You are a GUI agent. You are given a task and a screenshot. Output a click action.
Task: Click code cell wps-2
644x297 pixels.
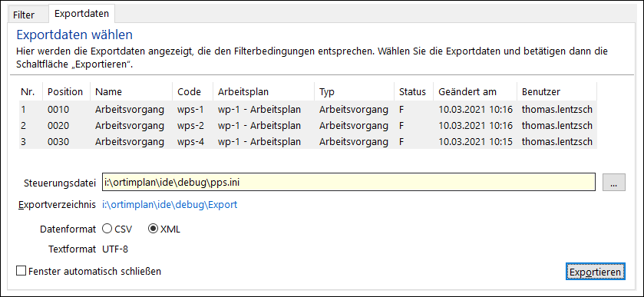pos(191,125)
